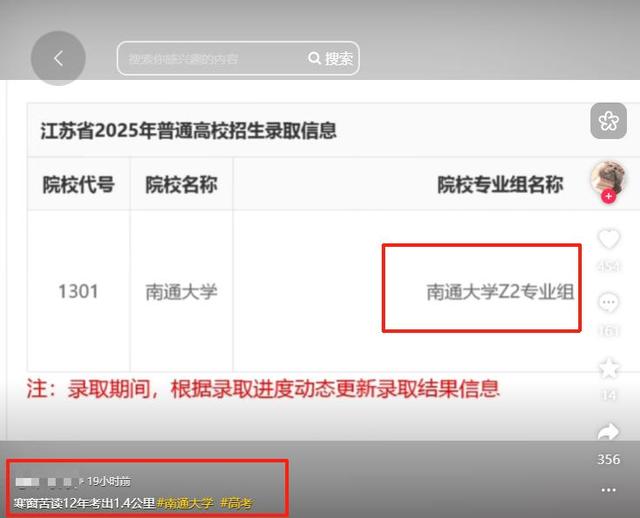Select the 1301 school code cell
Viewport: 640px width, 518px height.
pyautogui.click(x=78, y=291)
